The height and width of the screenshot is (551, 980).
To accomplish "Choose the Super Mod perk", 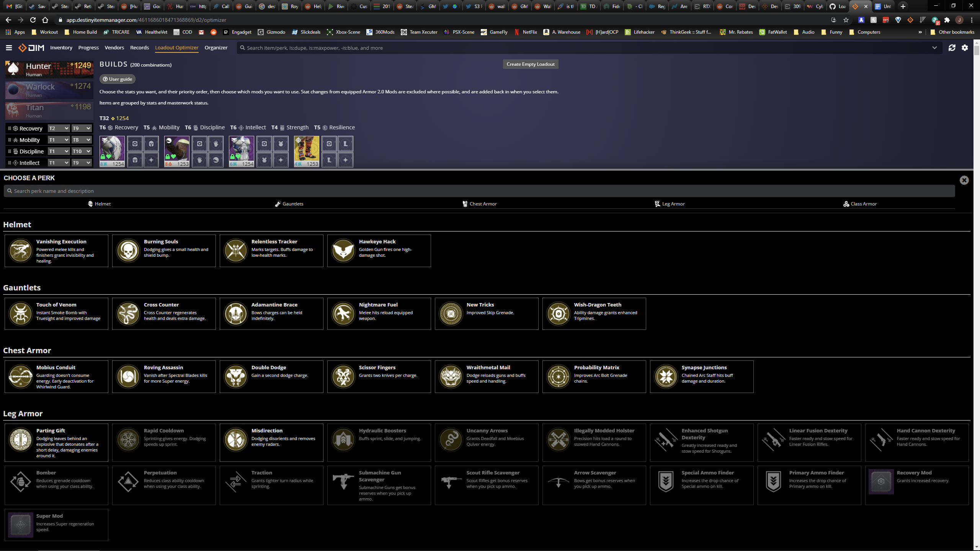I will 56,525.
